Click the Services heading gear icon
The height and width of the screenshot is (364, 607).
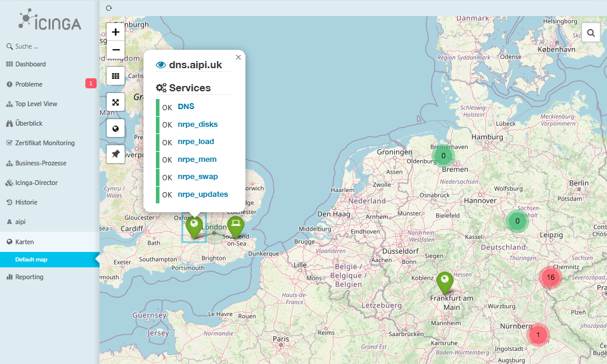tap(161, 88)
